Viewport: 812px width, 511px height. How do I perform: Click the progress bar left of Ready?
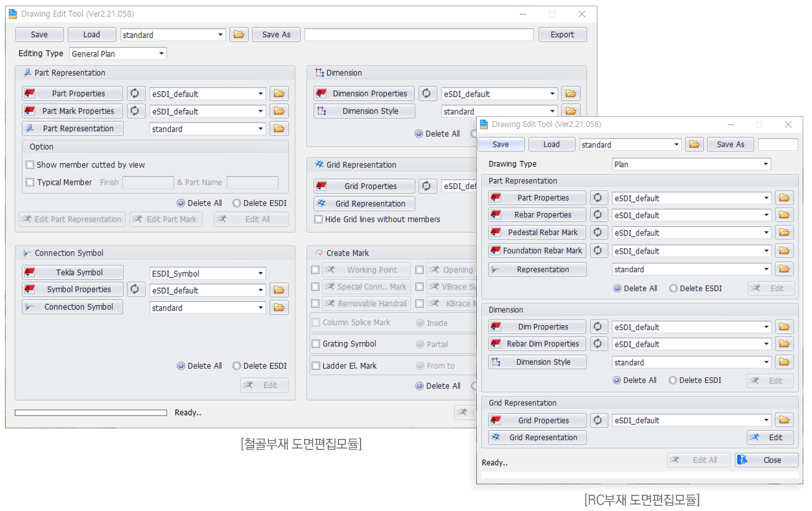coord(91,413)
